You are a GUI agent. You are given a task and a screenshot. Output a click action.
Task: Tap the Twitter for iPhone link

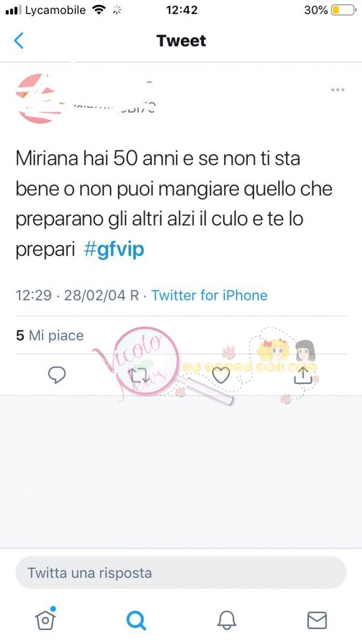pos(209,295)
